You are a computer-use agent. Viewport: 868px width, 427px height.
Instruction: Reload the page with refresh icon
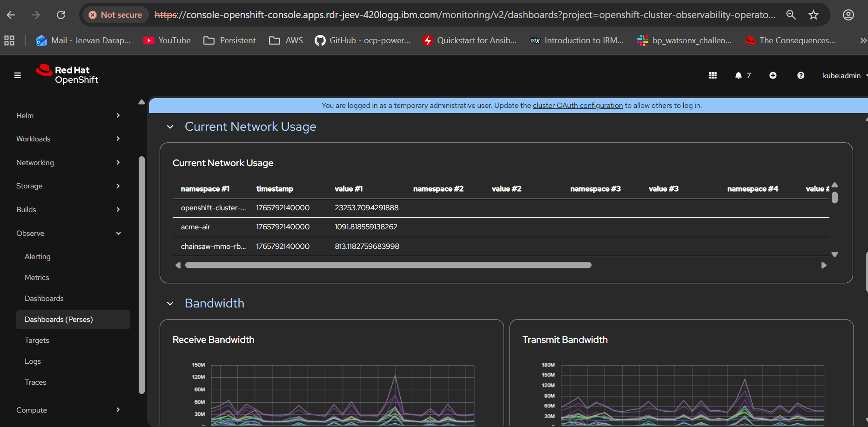(x=61, y=15)
